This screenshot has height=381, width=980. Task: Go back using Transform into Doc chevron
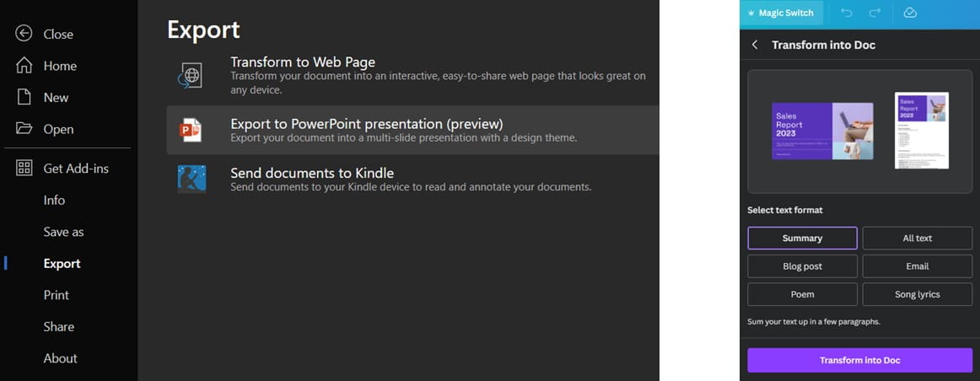(755, 45)
